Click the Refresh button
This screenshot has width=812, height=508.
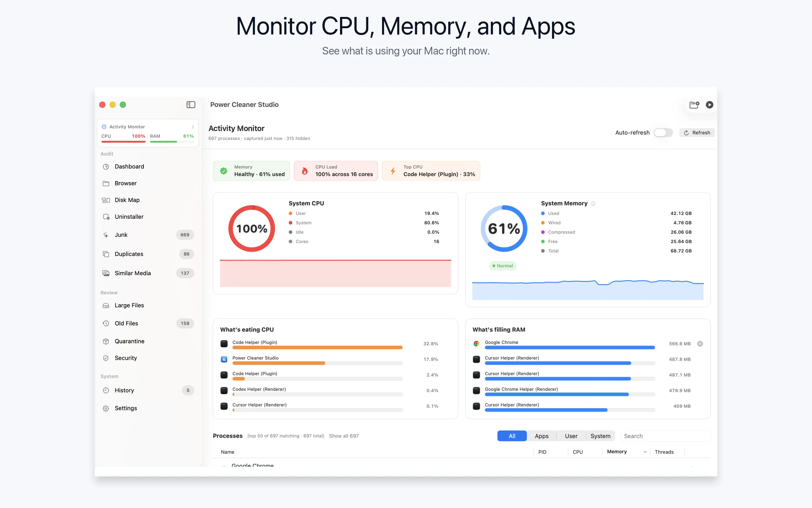[x=697, y=133]
